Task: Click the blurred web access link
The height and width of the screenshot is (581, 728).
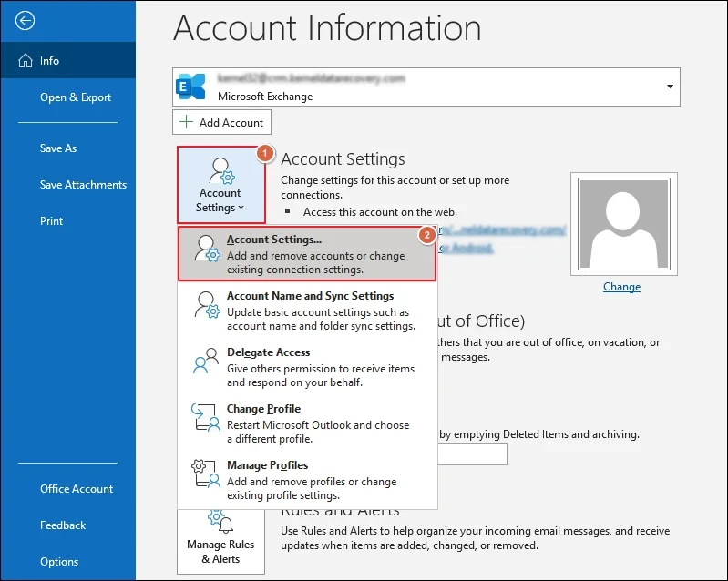Action: [502, 229]
